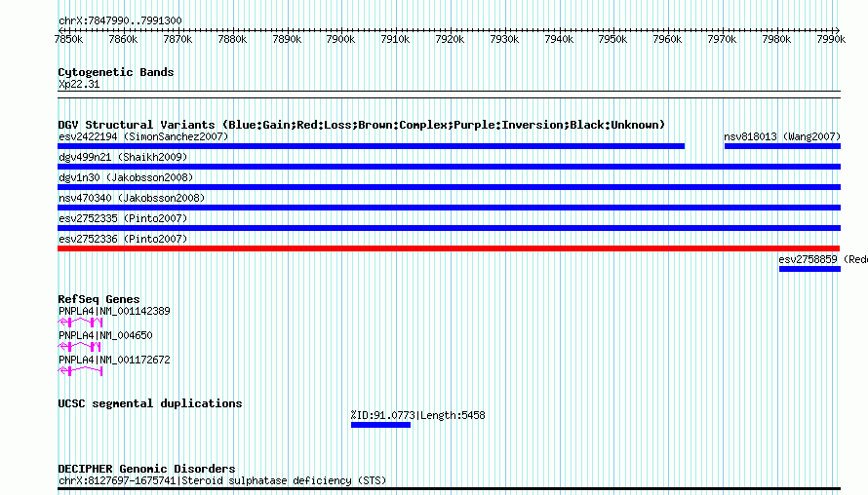Image resolution: width=868 pixels, height=495 pixels.
Task: Click the 7970k ruler tick label
Action: (x=722, y=39)
